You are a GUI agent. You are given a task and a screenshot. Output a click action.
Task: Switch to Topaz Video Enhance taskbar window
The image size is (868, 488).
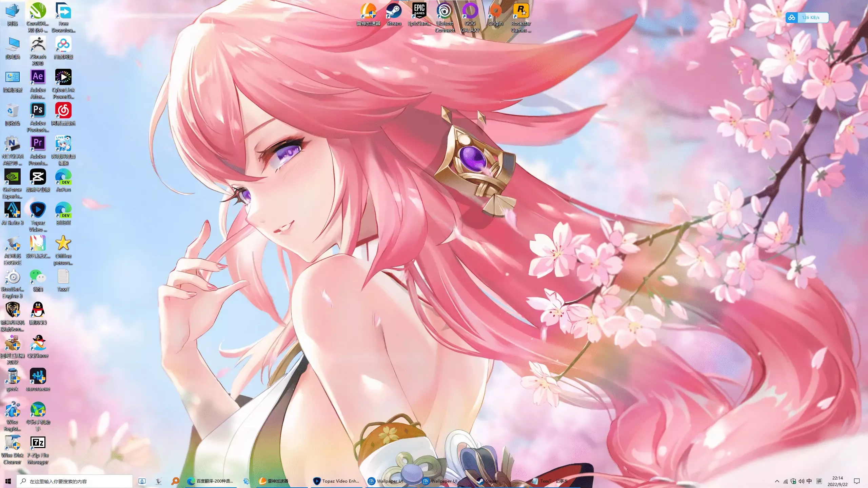point(336,481)
